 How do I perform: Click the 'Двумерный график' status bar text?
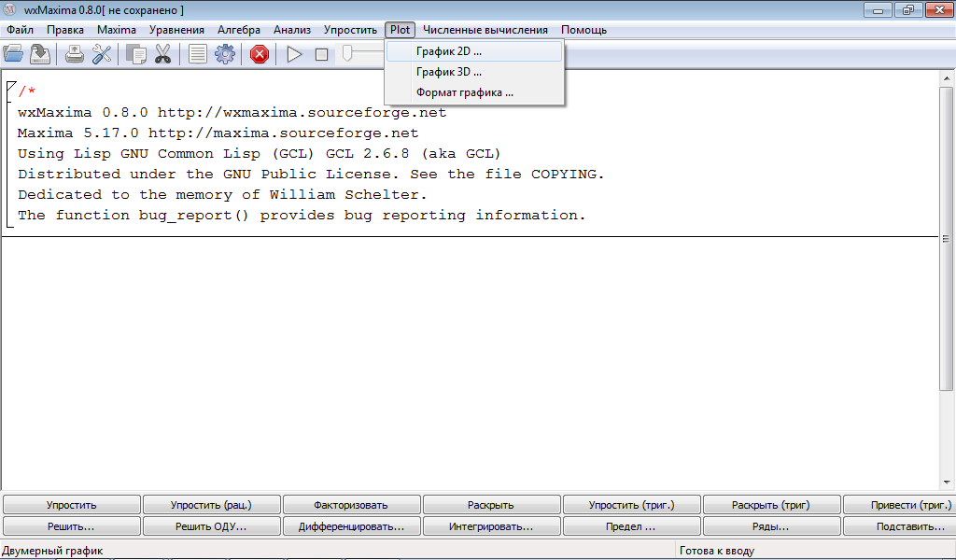pyautogui.click(x=52, y=551)
